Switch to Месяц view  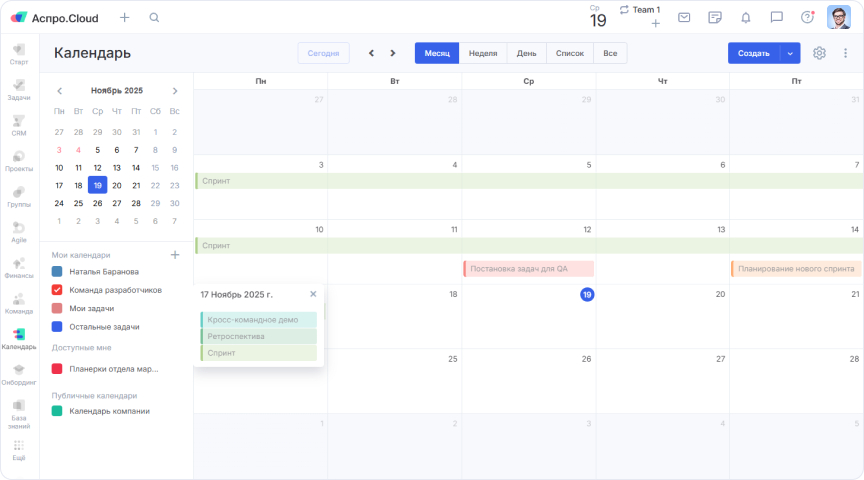437,53
